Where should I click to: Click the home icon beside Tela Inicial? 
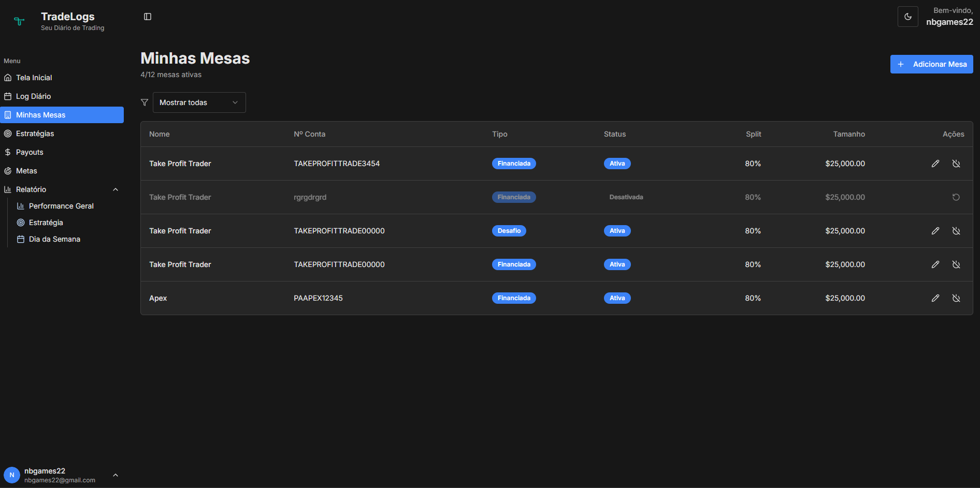coord(8,78)
